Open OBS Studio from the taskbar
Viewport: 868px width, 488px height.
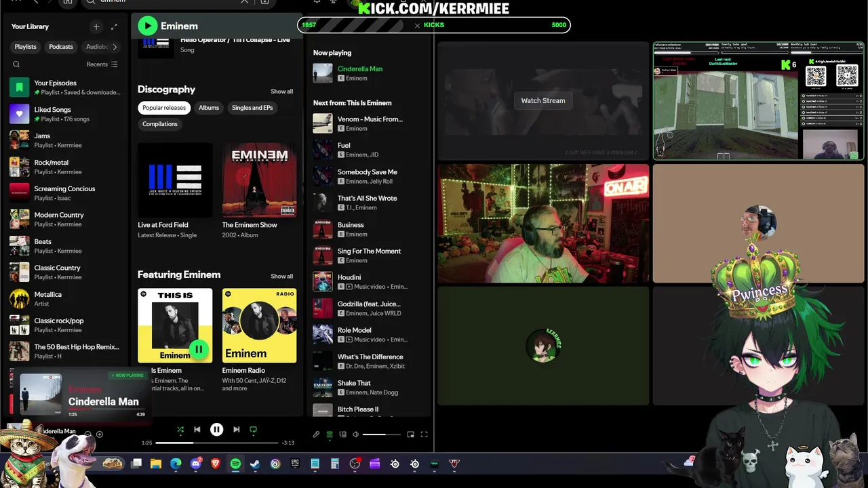pyautogui.click(x=355, y=464)
